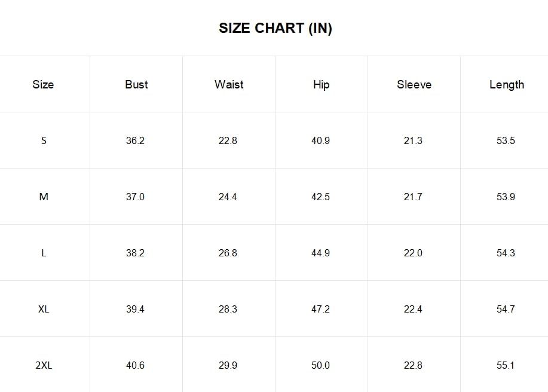Screen dimensions: 548x392
Task: Click the 36.2 bust value
Action: pyautogui.click(x=135, y=140)
